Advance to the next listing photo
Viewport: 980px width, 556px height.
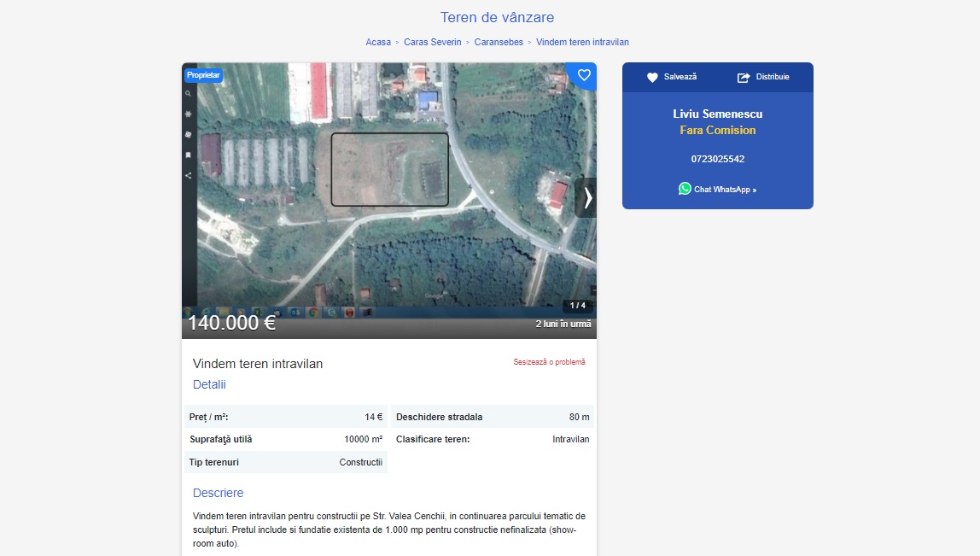click(586, 198)
